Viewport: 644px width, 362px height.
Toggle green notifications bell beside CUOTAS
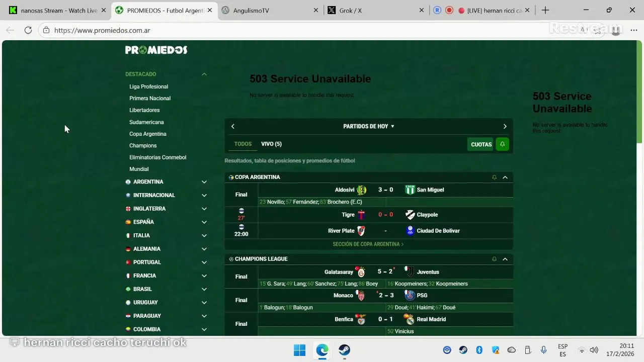click(502, 144)
